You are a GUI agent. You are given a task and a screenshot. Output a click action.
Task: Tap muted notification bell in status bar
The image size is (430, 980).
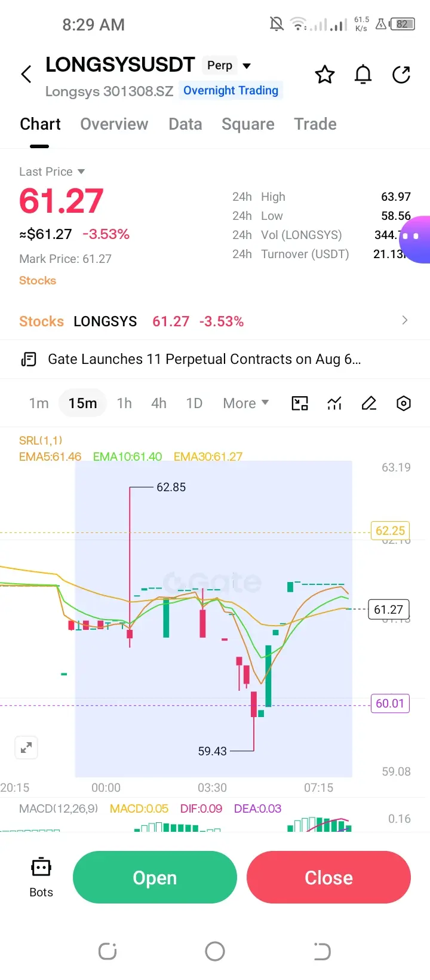pyautogui.click(x=277, y=24)
